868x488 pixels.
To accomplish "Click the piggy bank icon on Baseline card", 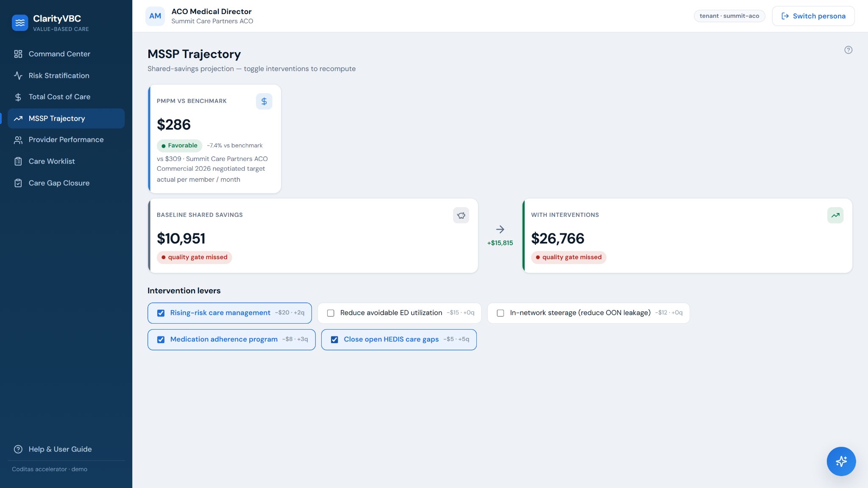I will pos(461,215).
